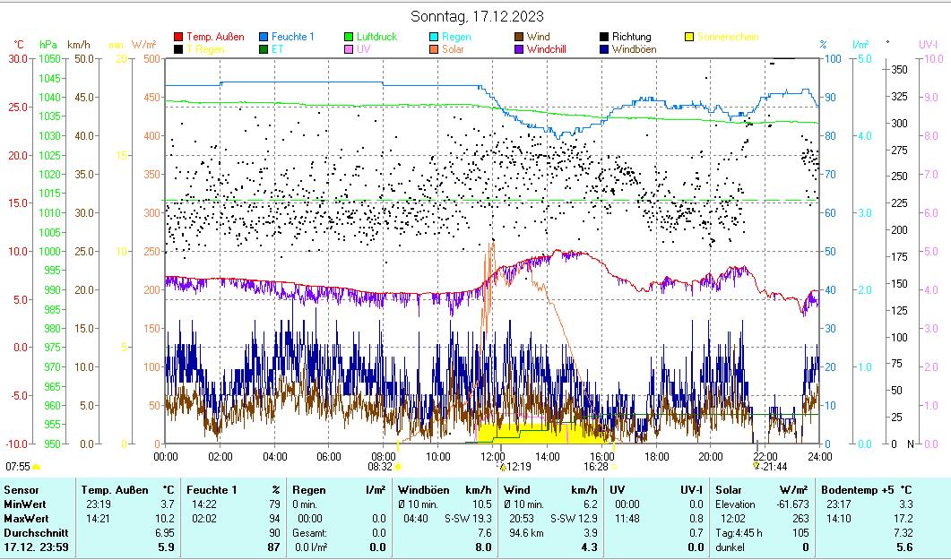Click the Tag:4:45 h day length entry
The width and height of the screenshot is (951, 560).
coord(739,533)
